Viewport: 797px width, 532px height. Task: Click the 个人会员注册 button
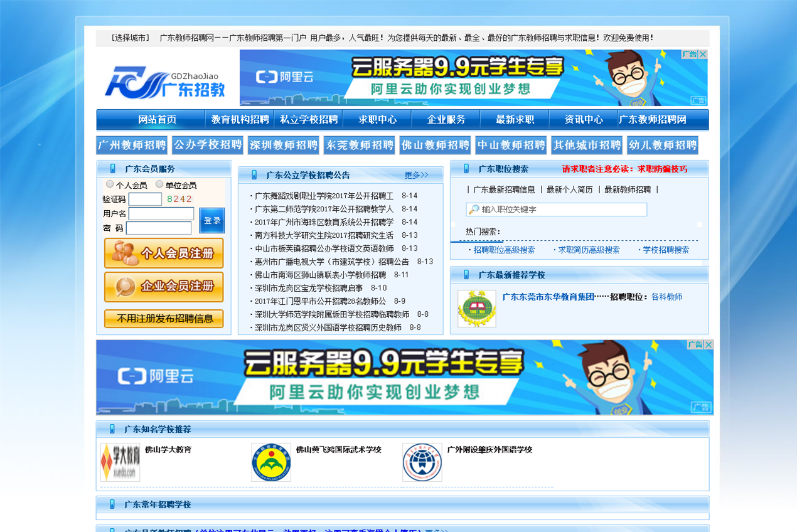(x=164, y=253)
